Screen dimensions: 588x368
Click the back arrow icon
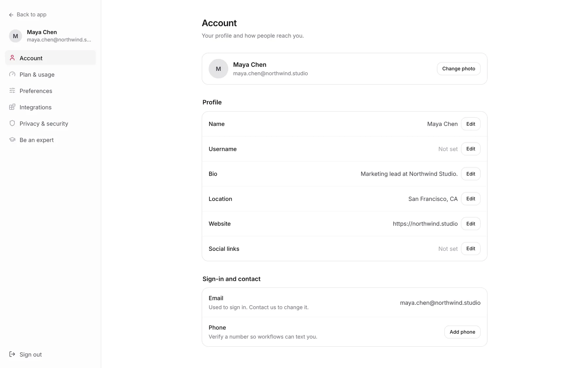click(11, 15)
